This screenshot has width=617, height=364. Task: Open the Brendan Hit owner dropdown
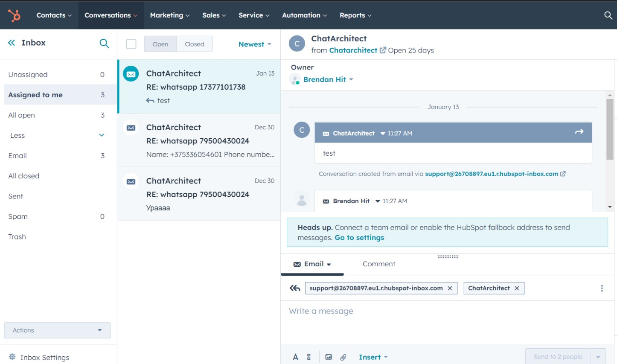click(x=328, y=79)
